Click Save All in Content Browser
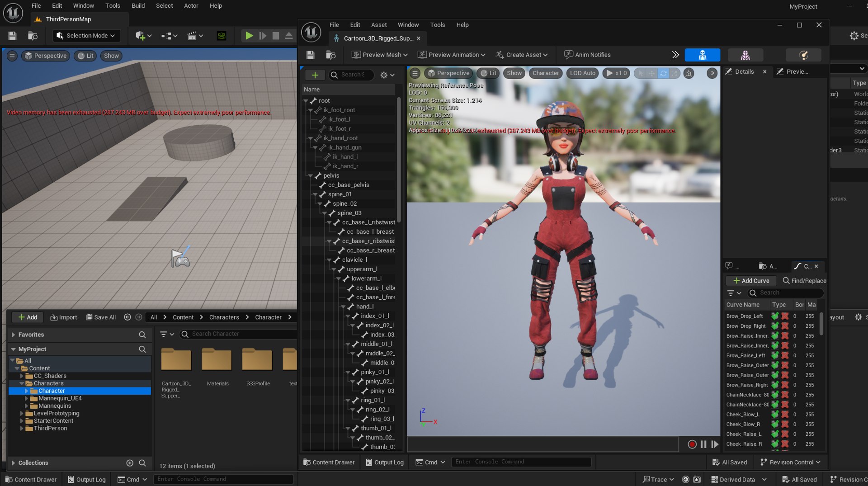Screen dimensions: 868x486 click(101, 317)
